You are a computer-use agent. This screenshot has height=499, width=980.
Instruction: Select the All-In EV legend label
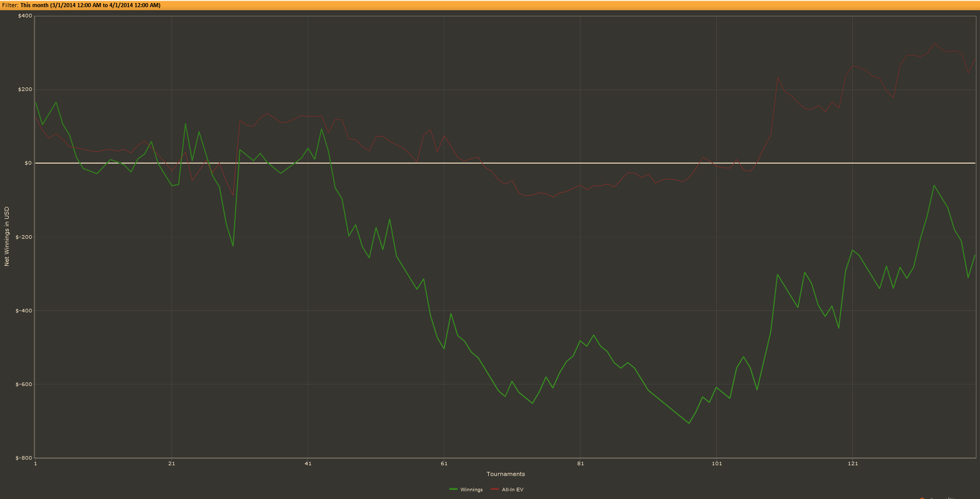(513, 490)
